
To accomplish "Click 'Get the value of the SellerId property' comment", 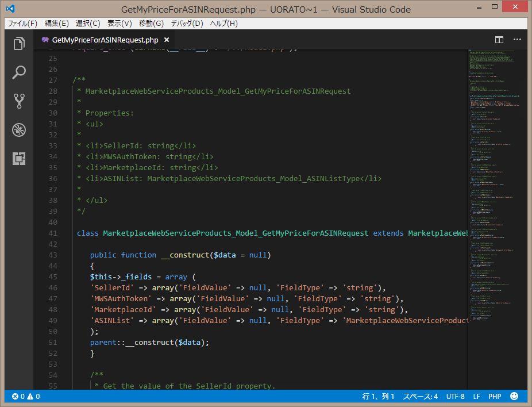I will 188,386.
